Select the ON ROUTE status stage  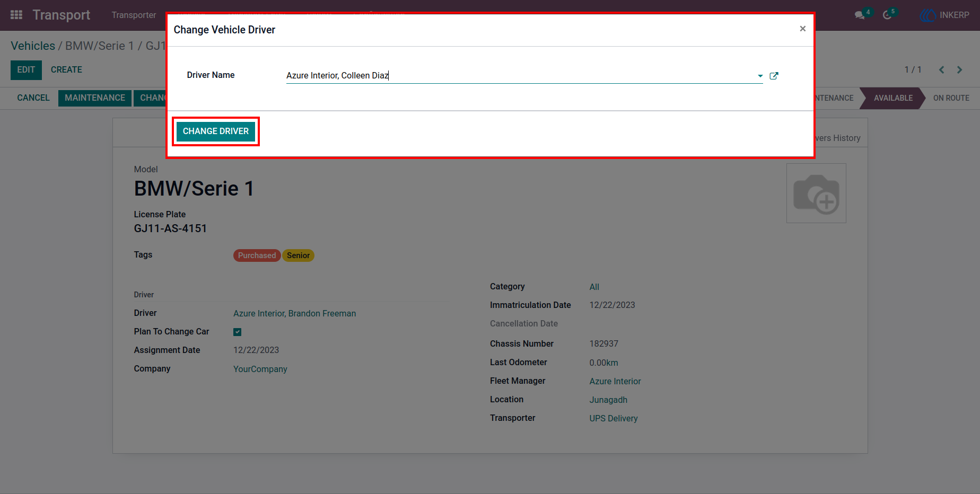951,98
